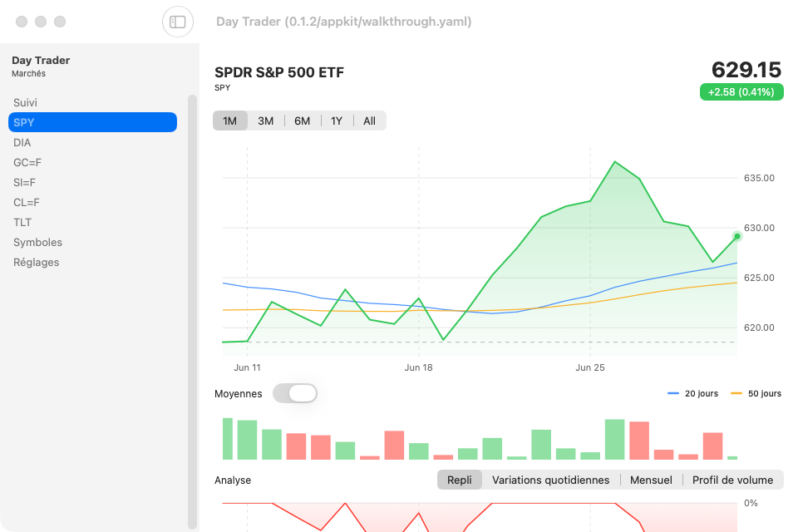The width and height of the screenshot is (798, 532).
Task: Select SI=F in the sidebar
Action: (92, 182)
